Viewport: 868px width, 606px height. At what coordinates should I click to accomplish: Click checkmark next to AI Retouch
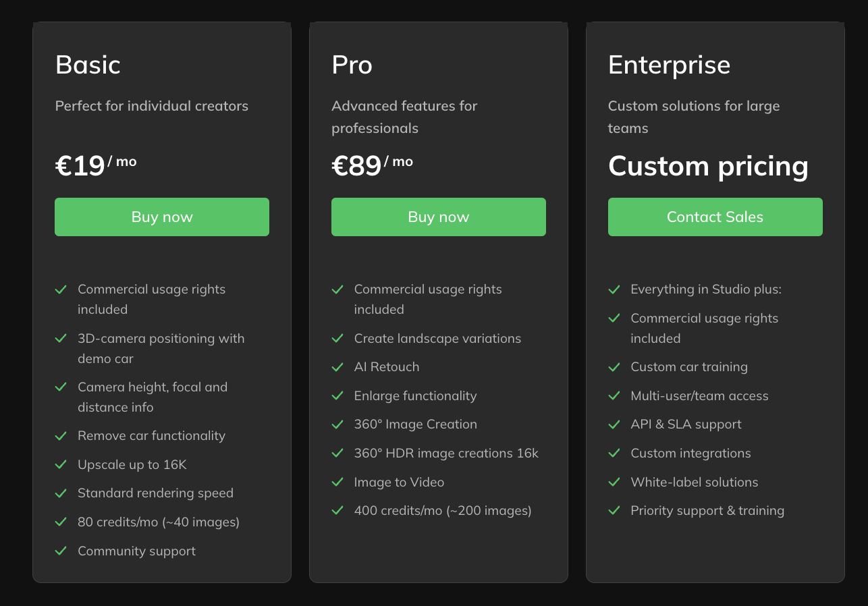coord(337,366)
